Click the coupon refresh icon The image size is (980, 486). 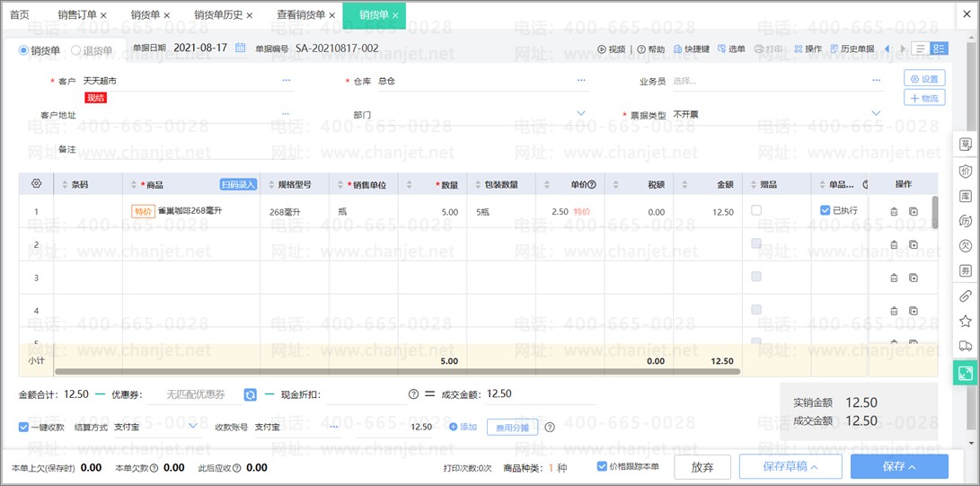pyautogui.click(x=250, y=394)
